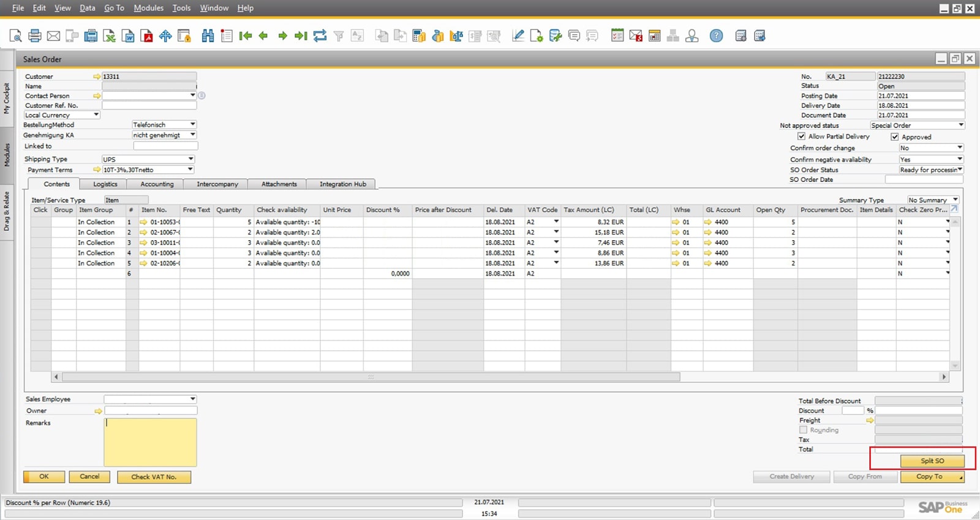This screenshot has height=520, width=980.
Task: Open Drag & Relate side tab
Action: [7, 211]
